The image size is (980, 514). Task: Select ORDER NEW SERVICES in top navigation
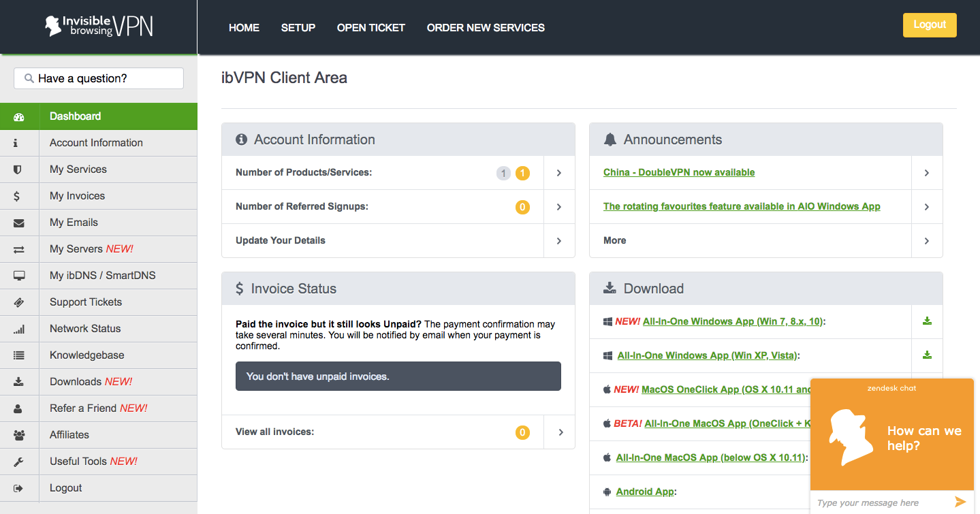(486, 28)
